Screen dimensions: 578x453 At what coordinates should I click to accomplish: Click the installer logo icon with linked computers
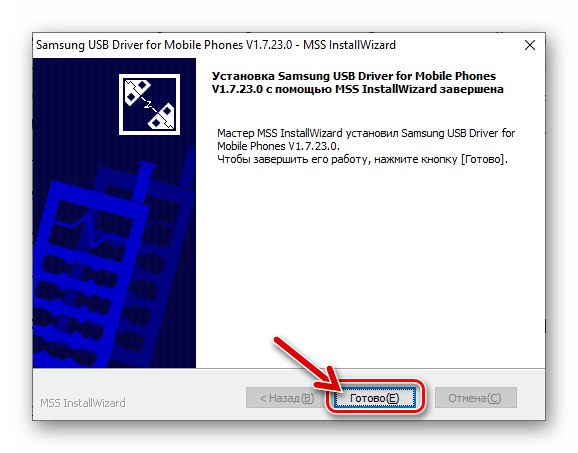(149, 104)
